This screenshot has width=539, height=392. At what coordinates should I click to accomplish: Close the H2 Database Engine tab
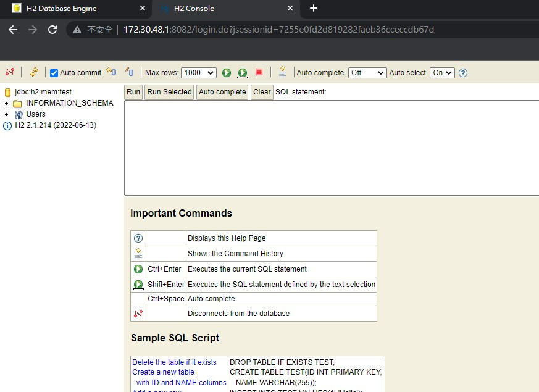point(142,8)
